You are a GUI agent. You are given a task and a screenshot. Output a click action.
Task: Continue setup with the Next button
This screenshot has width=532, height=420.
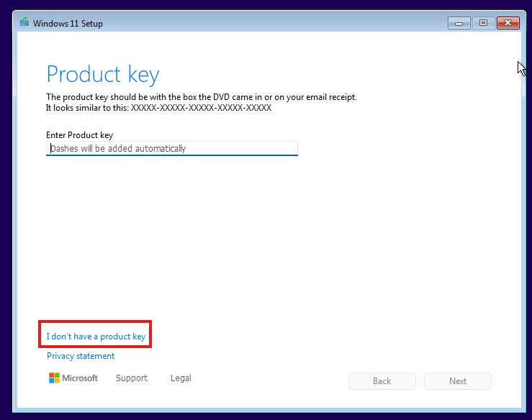point(458,381)
